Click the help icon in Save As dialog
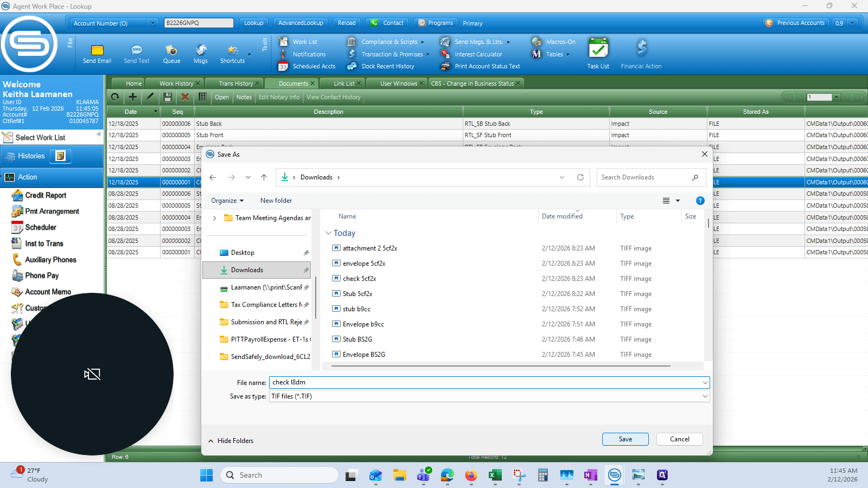The height and width of the screenshot is (488, 868). click(700, 201)
